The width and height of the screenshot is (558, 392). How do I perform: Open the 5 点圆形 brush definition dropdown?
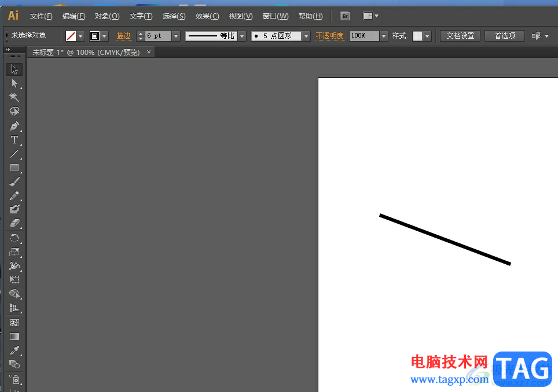(306, 36)
